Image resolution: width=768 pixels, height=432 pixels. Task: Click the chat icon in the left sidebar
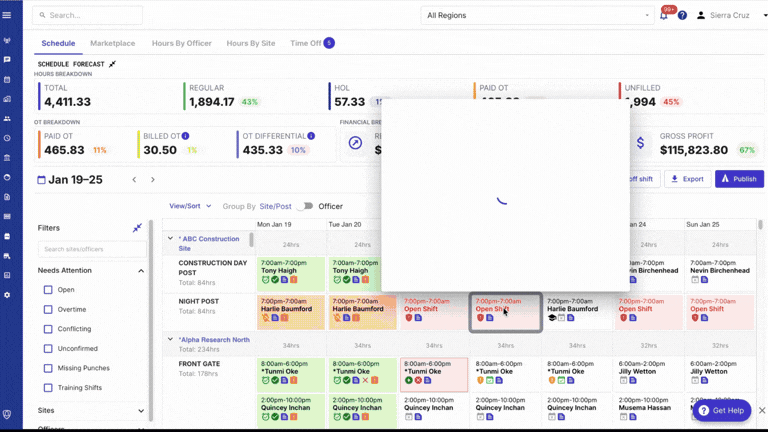pyautogui.click(x=7, y=60)
